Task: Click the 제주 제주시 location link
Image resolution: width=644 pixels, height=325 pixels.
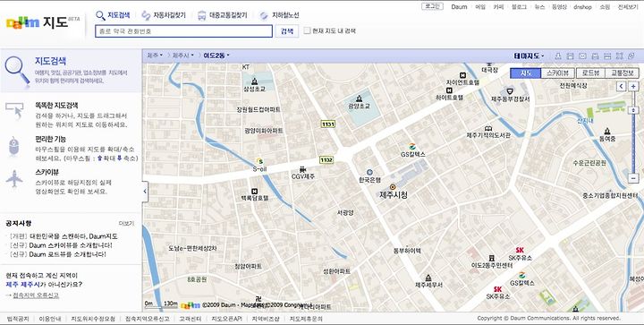Action: coord(22,285)
